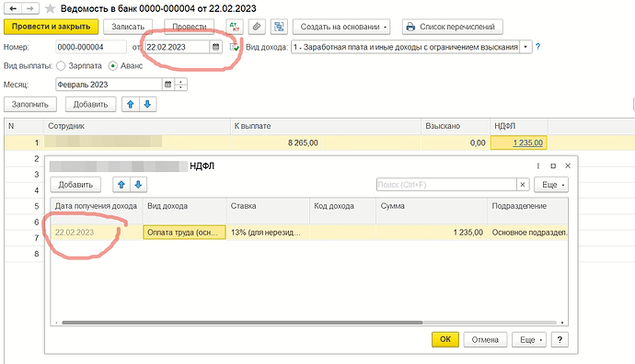The width and height of the screenshot is (635, 364).
Task: Move row down in НДФЛ dialog
Action: [138, 185]
